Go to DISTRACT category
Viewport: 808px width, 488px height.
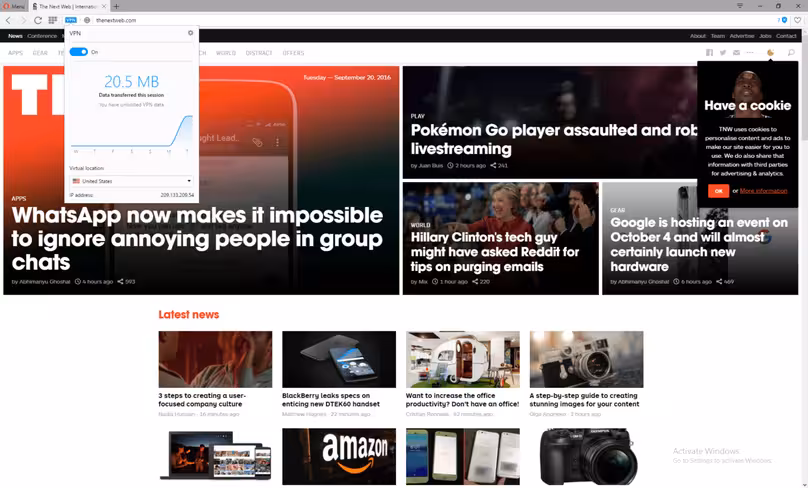click(x=259, y=53)
